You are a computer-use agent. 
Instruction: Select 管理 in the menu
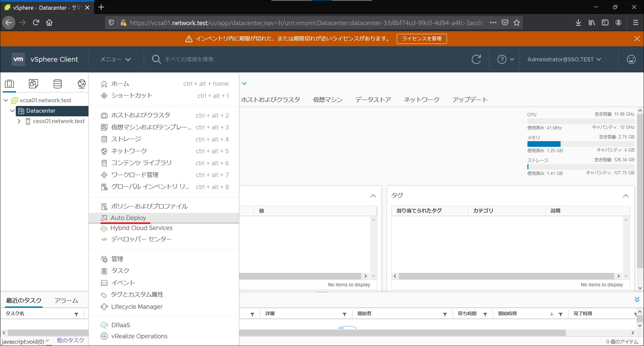point(164,259)
